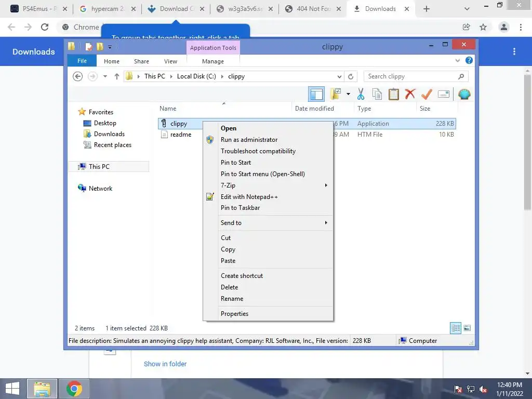The height and width of the screenshot is (399, 532).
Task: Go up one folder level
Action: pos(117,76)
